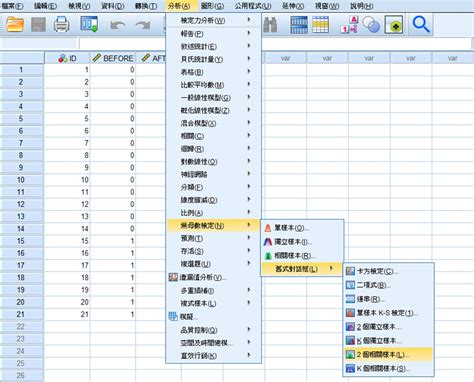Open the 檔案(F) menu
The image size is (474, 382).
13,6
